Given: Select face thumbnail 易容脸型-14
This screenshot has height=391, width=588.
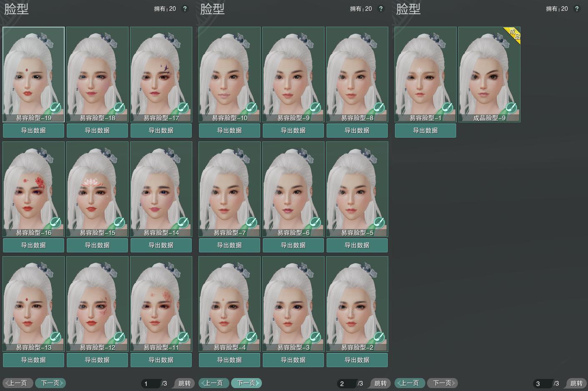Looking at the screenshot, I should [161, 189].
